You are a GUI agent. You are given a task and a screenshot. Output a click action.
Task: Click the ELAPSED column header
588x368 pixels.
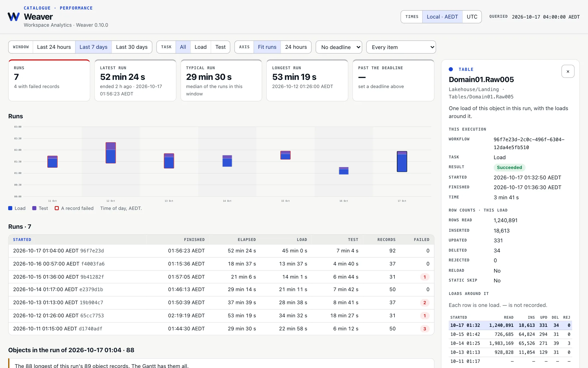click(247, 240)
